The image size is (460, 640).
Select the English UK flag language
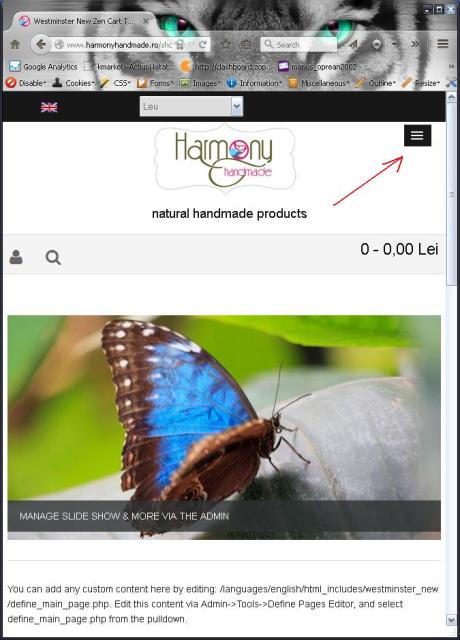point(49,107)
